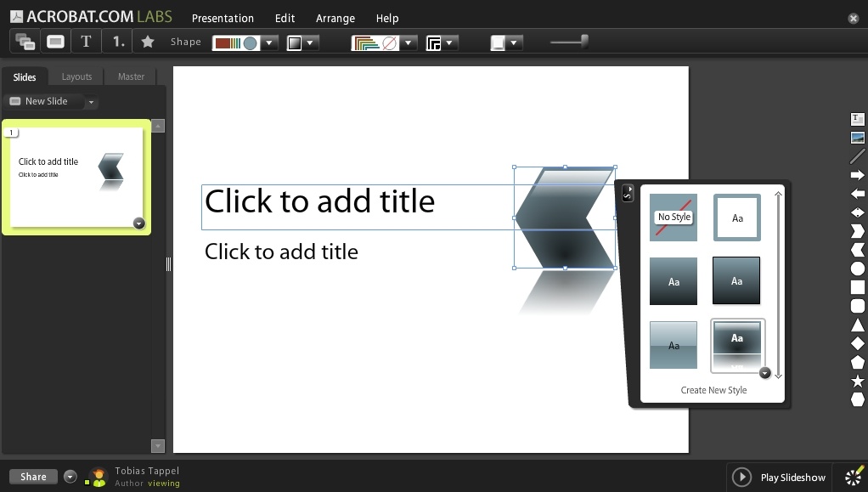Open the Arrange menu
Viewport: 868px width, 492px height.
pos(335,19)
